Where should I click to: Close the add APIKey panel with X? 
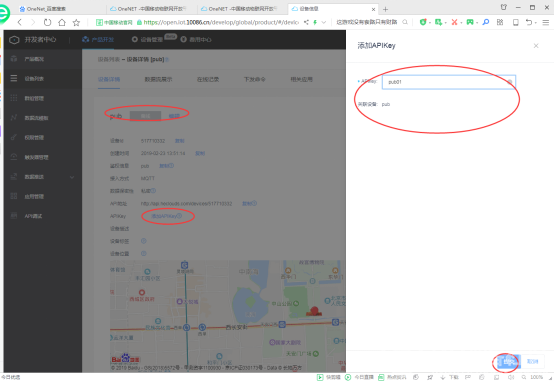click(x=536, y=46)
